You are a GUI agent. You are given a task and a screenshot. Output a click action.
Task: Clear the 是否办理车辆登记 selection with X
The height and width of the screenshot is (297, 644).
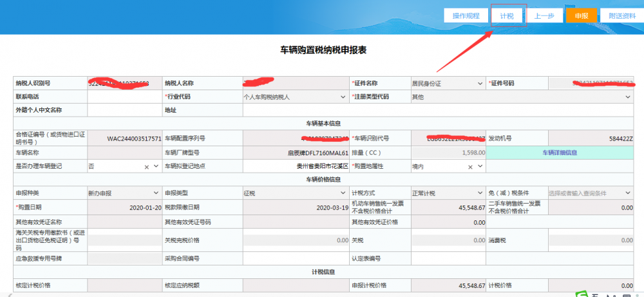146,166
